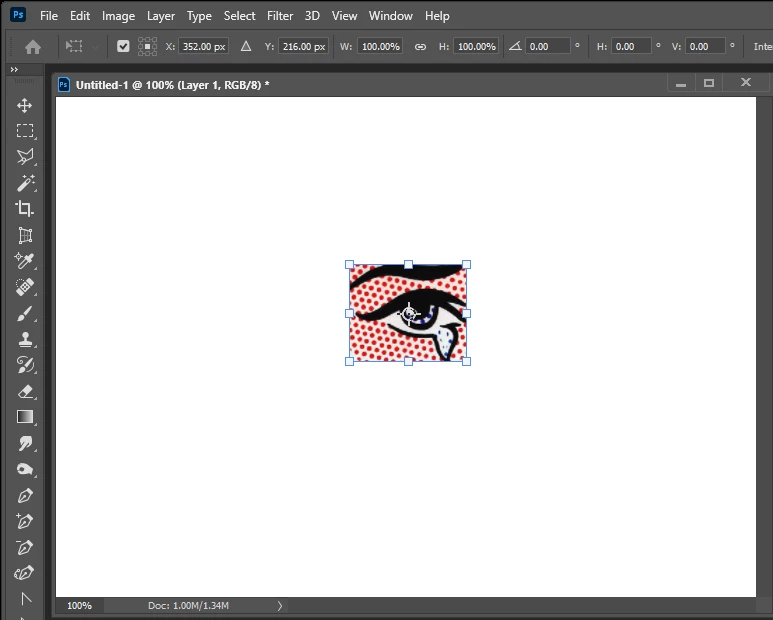The width and height of the screenshot is (773, 620).
Task: Click the top-left transform handle
Action: click(x=350, y=265)
